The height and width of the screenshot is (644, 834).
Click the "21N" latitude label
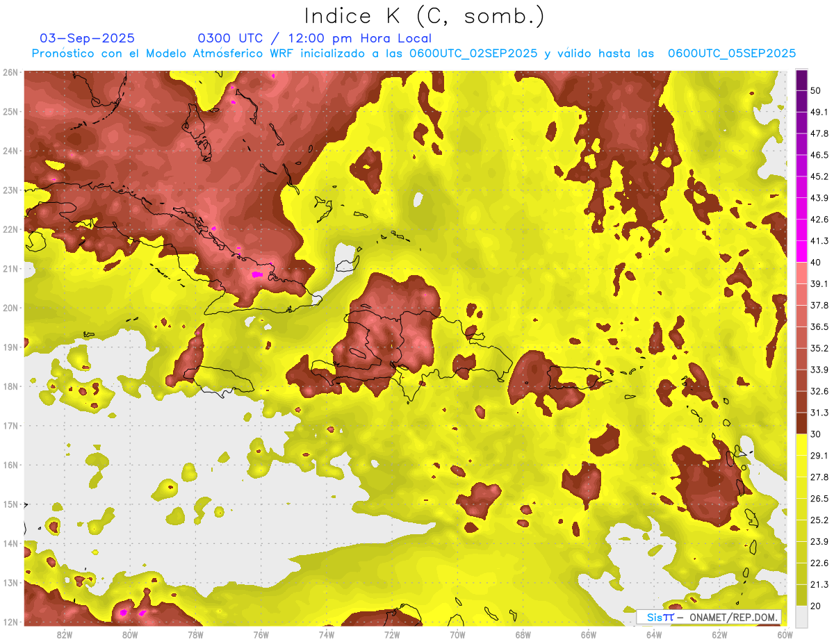pyautogui.click(x=10, y=269)
